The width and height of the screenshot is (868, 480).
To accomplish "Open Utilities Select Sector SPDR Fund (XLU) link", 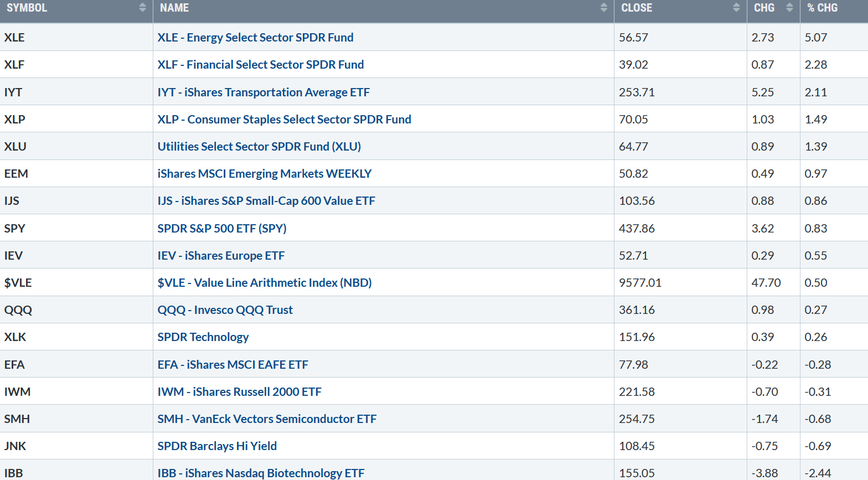I will click(x=259, y=146).
